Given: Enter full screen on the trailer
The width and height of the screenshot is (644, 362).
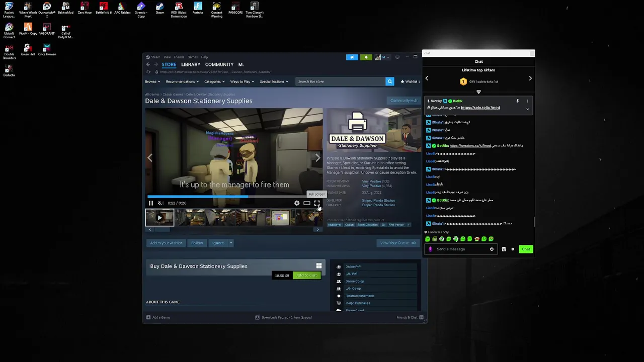Looking at the screenshot, I should click(317, 203).
